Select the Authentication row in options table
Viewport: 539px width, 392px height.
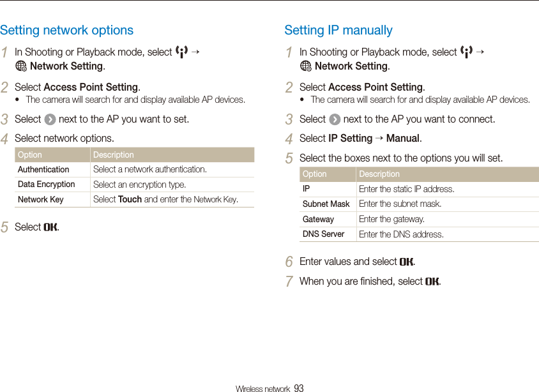point(134,170)
